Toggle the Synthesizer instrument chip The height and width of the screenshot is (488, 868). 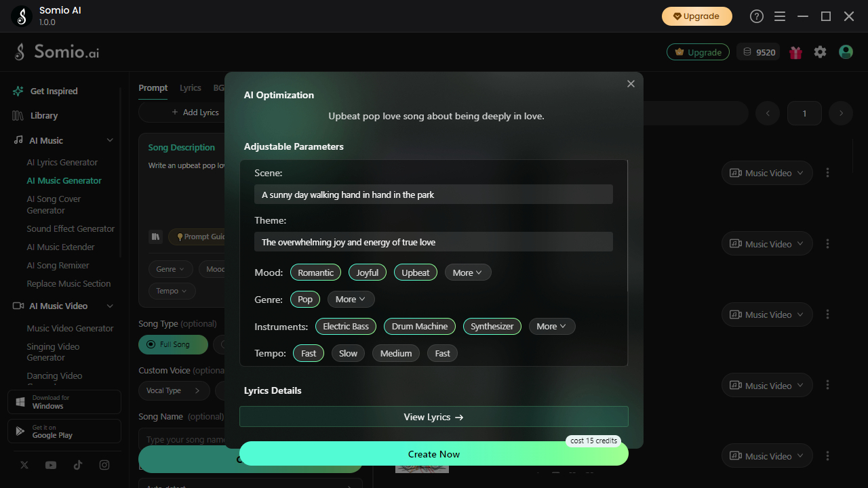tap(492, 326)
